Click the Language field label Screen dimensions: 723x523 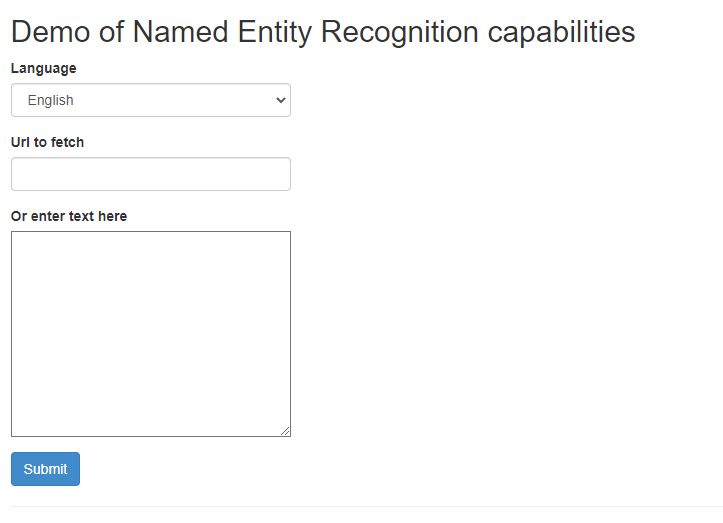point(43,68)
